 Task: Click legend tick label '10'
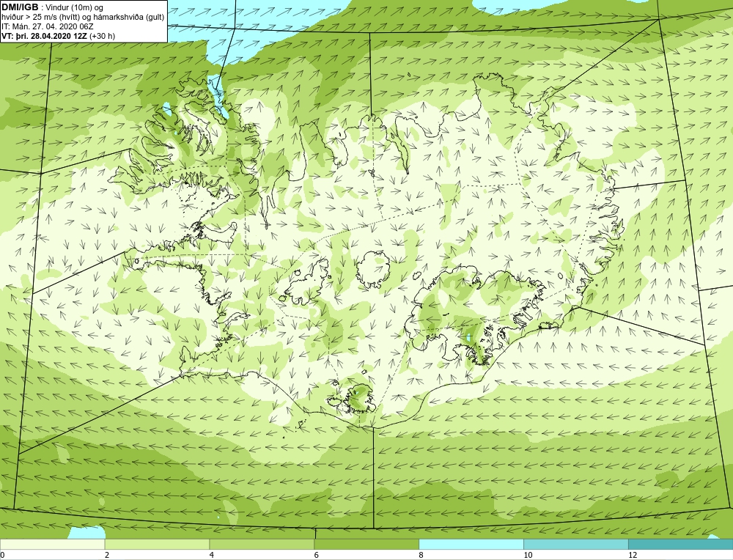click(x=528, y=555)
